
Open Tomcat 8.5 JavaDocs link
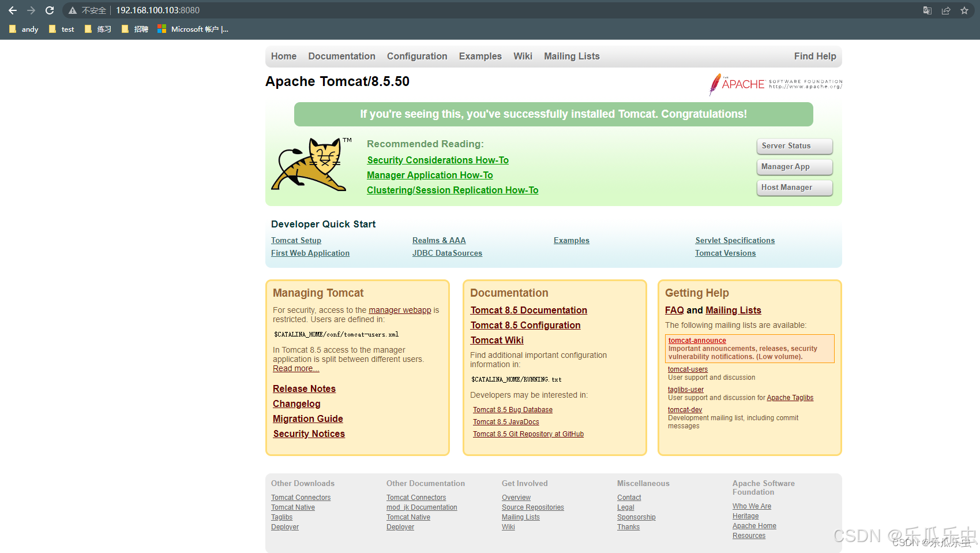[506, 422]
